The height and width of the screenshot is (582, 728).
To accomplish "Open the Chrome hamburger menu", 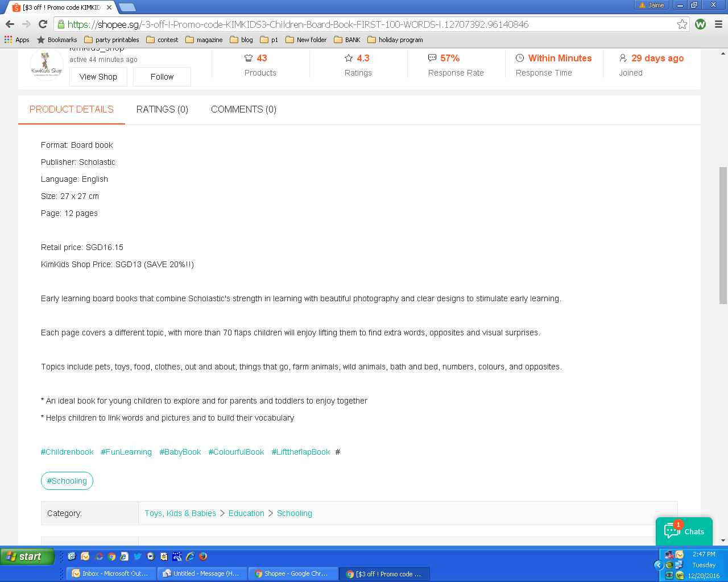I will (x=718, y=24).
